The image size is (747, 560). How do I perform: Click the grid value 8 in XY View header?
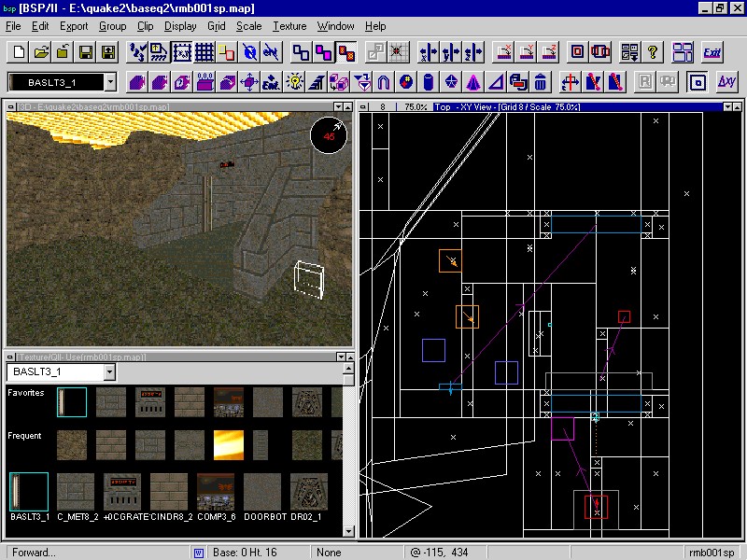(383, 106)
